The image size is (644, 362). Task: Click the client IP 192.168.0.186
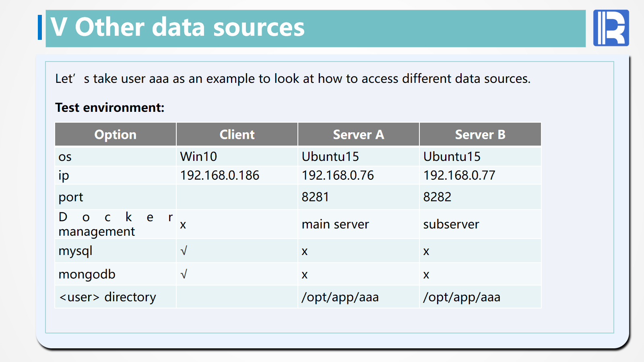click(x=220, y=175)
